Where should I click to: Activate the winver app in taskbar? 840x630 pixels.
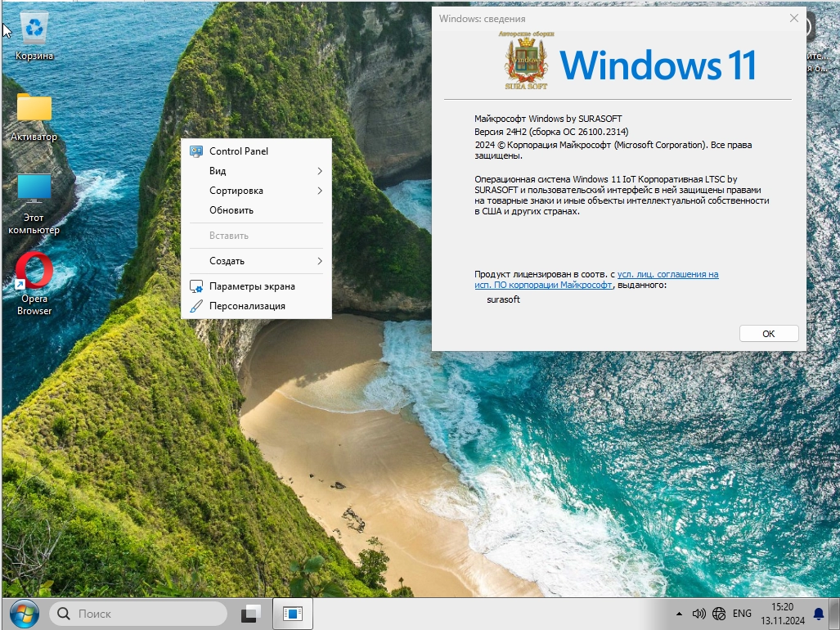[x=293, y=614]
